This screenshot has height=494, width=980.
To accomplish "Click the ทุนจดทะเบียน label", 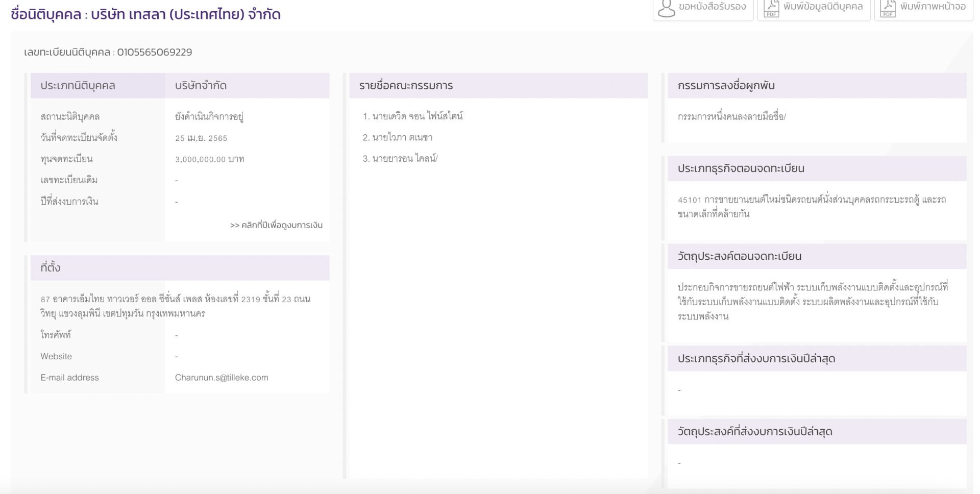I will (x=66, y=159).
